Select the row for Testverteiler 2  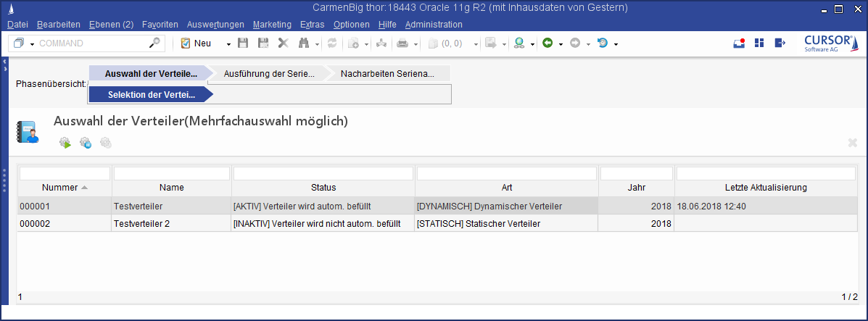pyautogui.click(x=141, y=224)
